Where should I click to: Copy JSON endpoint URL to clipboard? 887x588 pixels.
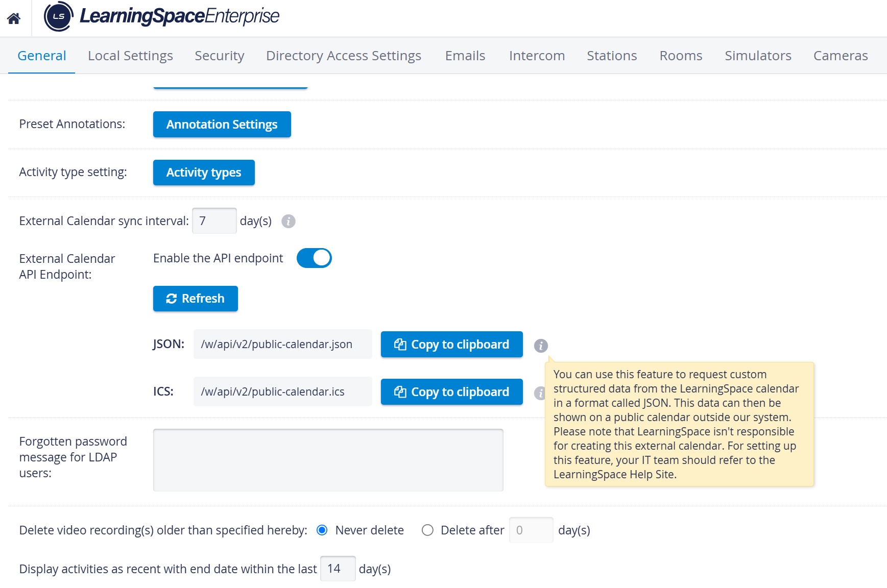452,345
